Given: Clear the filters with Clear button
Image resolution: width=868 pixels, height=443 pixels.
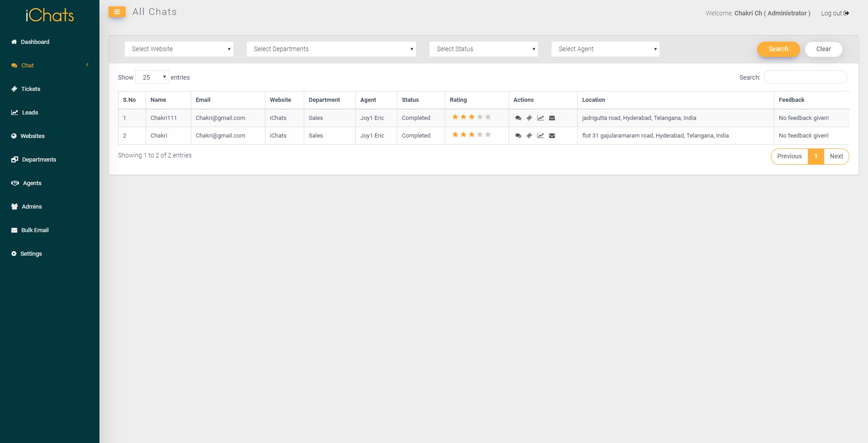Looking at the screenshot, I should coord(824,49).
